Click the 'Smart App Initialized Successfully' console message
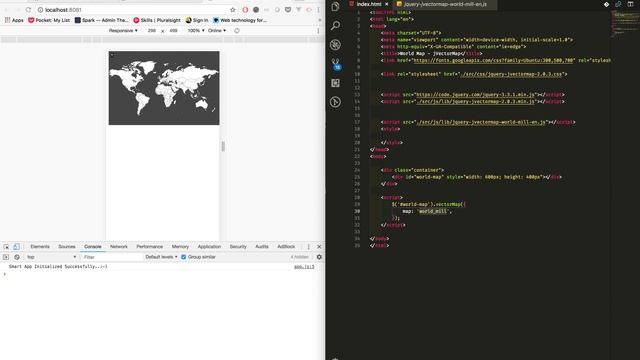Screen dimensions: 640x360 pos(58,267)
